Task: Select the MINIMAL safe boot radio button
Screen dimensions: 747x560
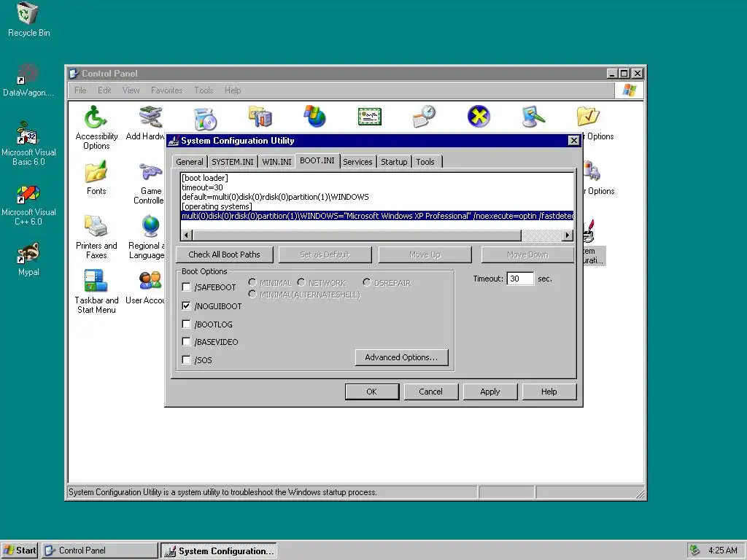Action: [252, 282]
